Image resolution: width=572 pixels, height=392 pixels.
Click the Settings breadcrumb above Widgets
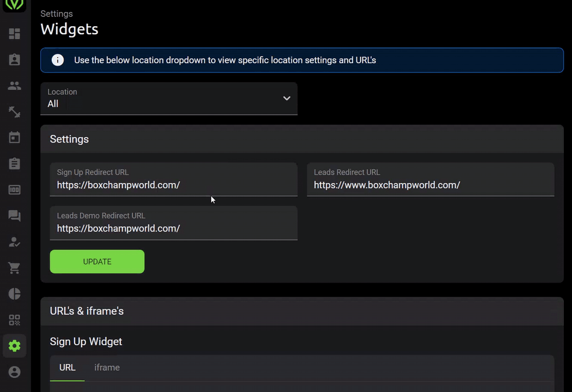coord(57,14)
